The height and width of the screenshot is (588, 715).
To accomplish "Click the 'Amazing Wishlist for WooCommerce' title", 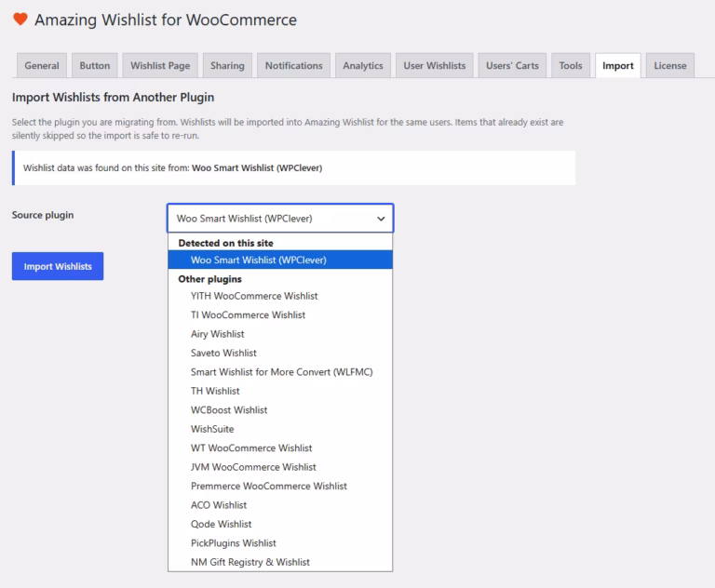I will tap(166, 20).
